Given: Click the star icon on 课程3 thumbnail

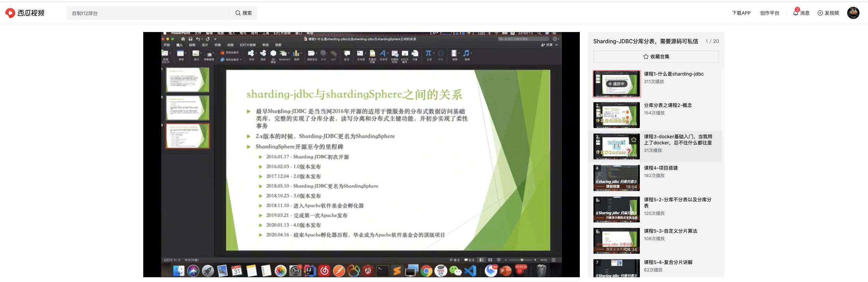Looking at the screenshot, I should tap(634, 140).
